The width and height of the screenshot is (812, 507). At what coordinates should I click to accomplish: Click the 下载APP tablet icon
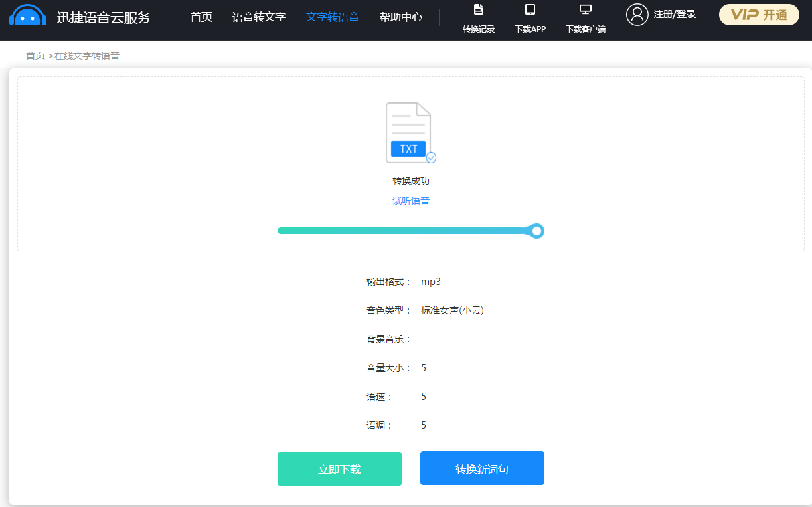pyautogui.click(x=530, y=9)
